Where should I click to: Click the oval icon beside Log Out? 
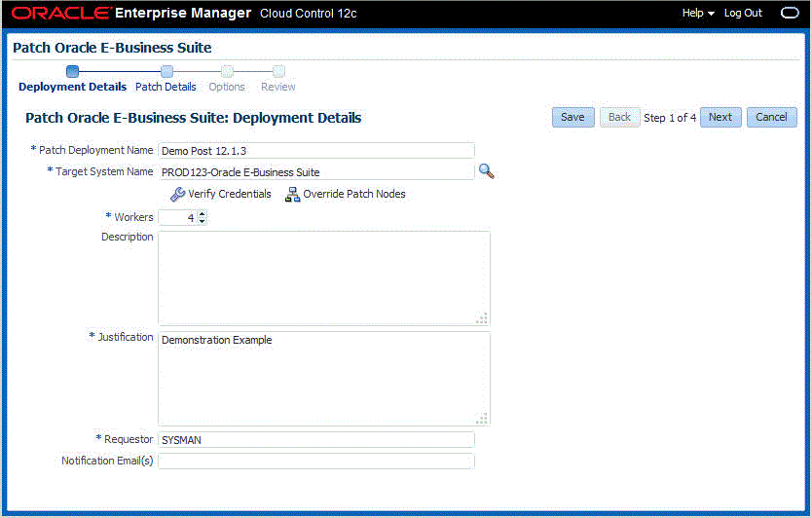tap(790, 13)
